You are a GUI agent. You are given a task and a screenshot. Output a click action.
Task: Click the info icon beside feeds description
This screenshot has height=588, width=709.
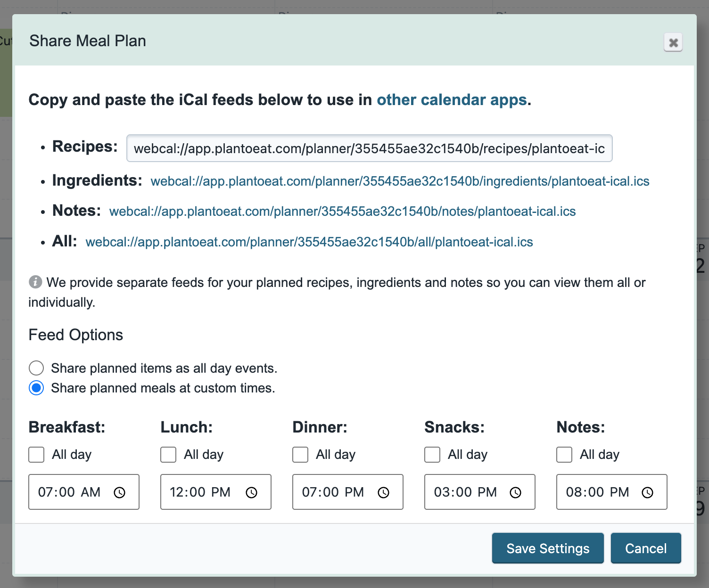click(x=35, y=282)
